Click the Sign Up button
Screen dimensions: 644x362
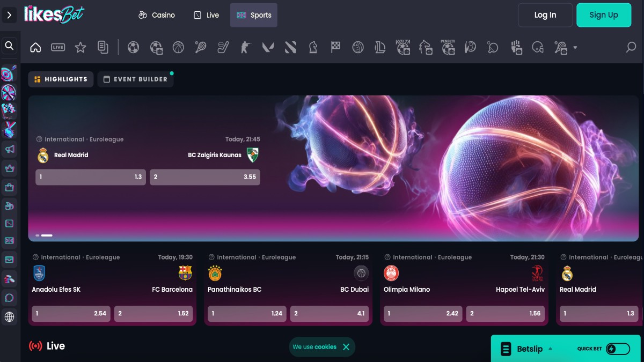tap(603, 15)
